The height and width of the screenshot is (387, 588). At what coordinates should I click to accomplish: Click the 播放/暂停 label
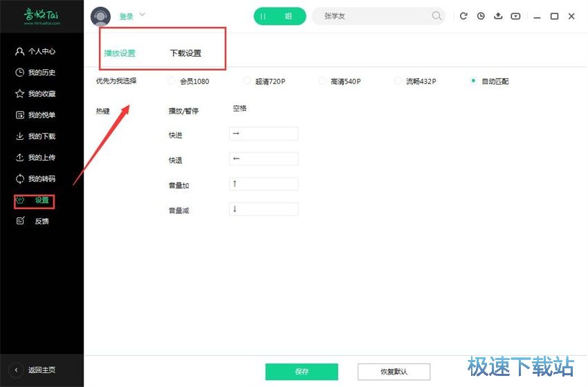(183, 111)
